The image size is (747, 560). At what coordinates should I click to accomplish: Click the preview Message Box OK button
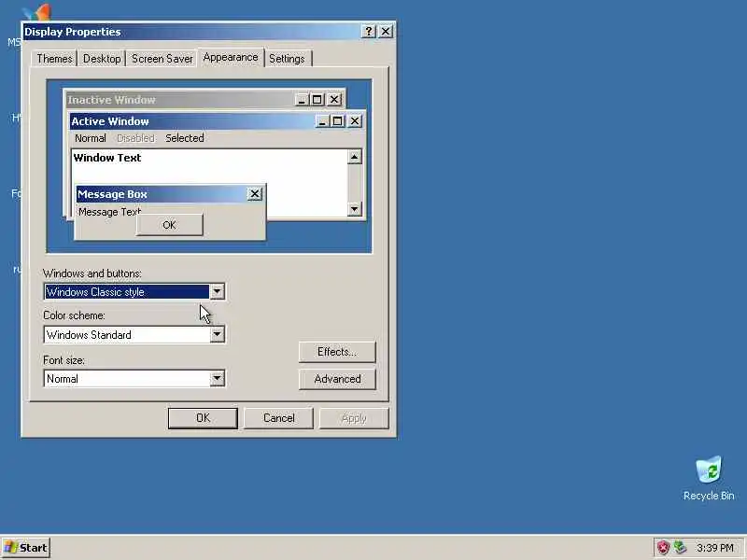[170, 225]
